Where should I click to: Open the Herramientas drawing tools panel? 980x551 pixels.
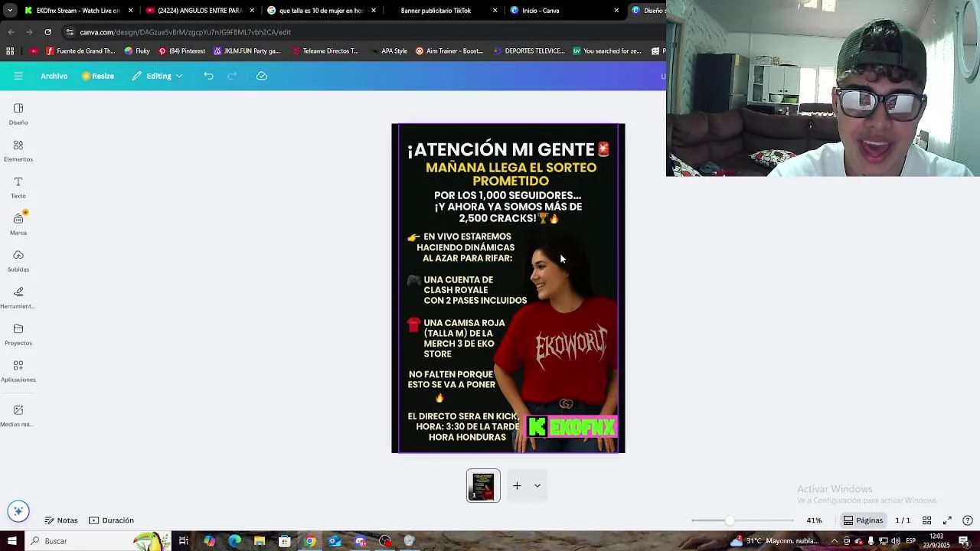[18, 298]
